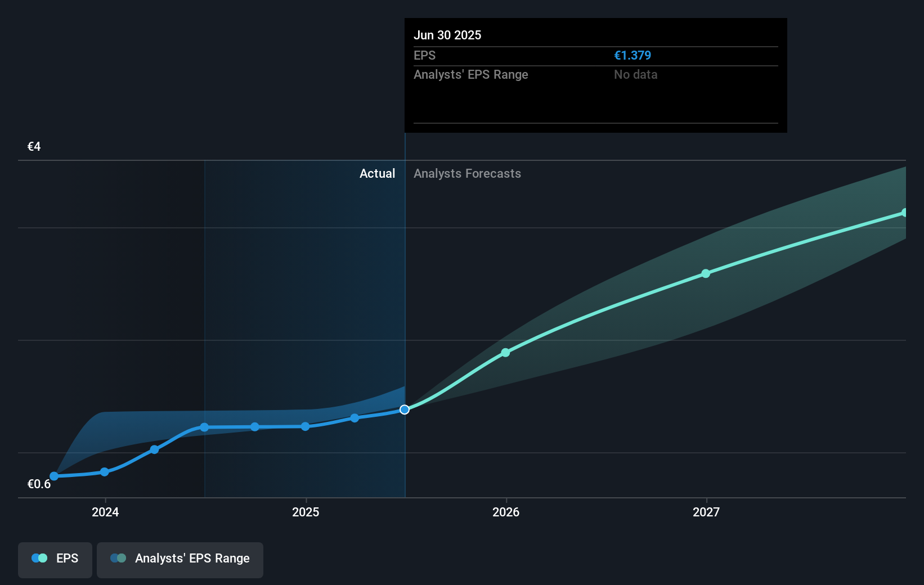Screen dimensions: 924x585
Task: Click the €1.379 EPS value link
Action: [x=633, y=55]
